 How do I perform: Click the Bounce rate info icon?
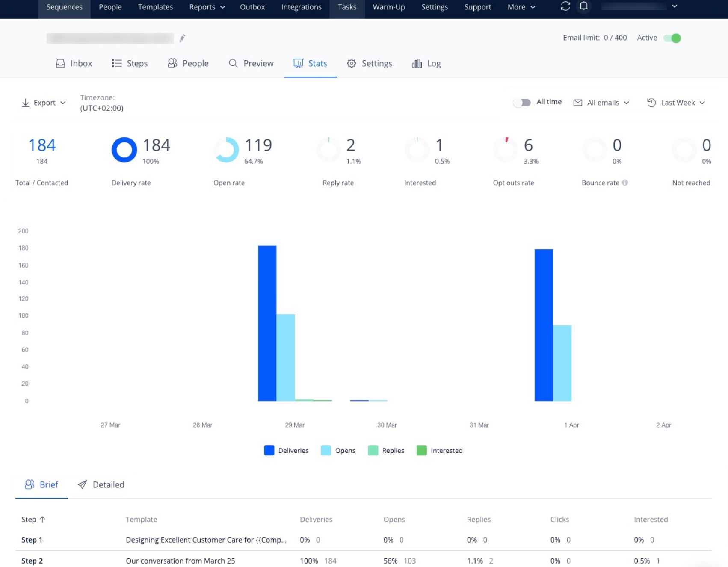625,183
